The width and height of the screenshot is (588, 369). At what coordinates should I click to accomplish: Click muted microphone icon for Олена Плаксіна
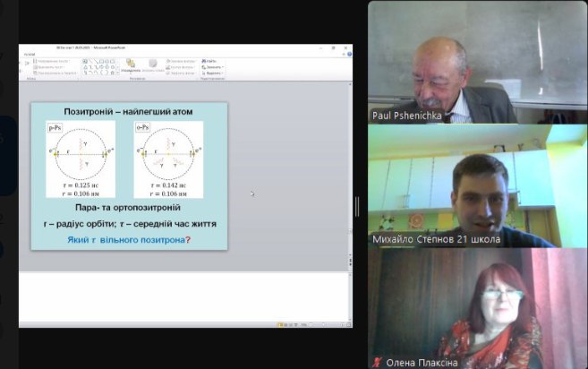click(378, 363)
